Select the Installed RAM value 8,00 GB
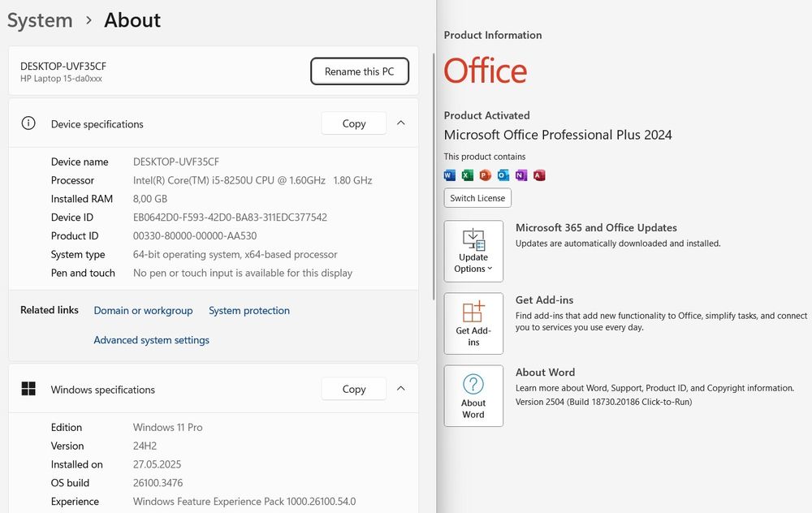Screen dimensions: 812x513 [150, 199]
